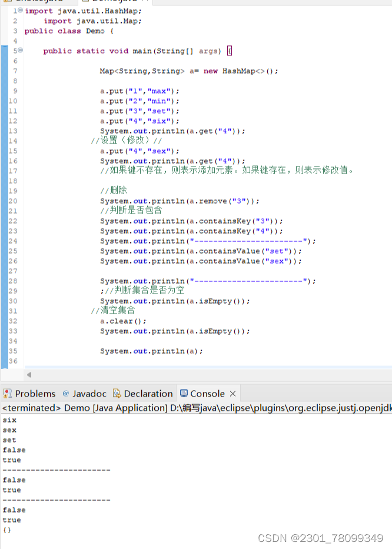Image resolution: width=392 pixels, height=549 pixels.
Task: Click the //删除 comment
Action: point(114,191)
